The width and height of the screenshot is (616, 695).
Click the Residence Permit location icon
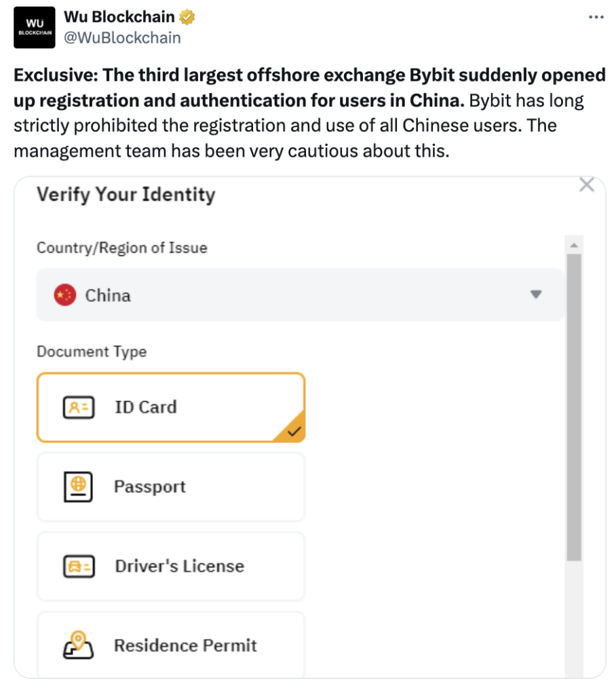(x=78, y=645)
